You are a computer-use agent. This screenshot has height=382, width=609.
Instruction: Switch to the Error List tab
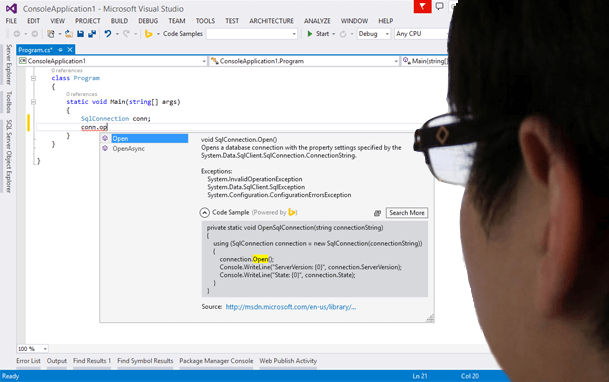pos(28,361)
